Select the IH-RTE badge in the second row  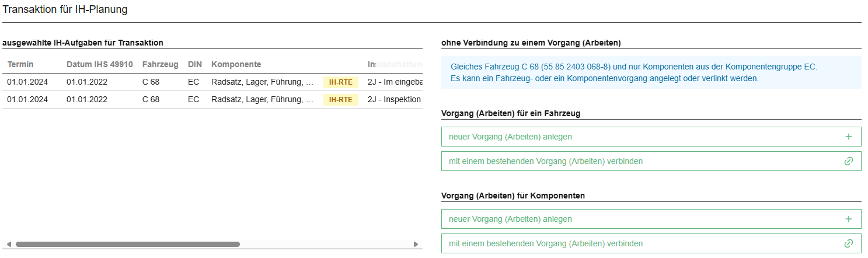click(340, 100)
